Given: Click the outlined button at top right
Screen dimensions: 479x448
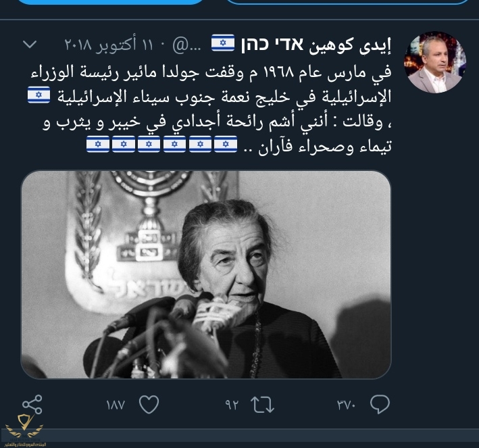Looking at the screenshot, I should pyautogui.click(x=348, y=1).
